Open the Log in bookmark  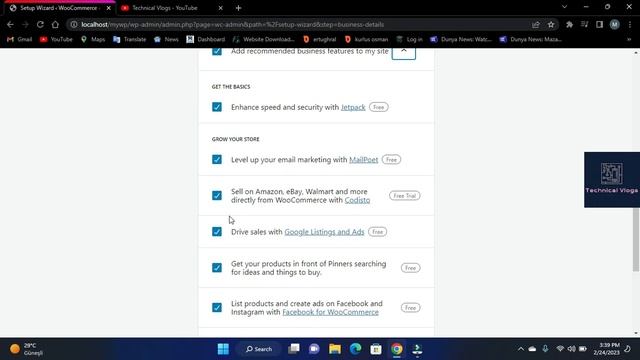(x=409, y=39)
